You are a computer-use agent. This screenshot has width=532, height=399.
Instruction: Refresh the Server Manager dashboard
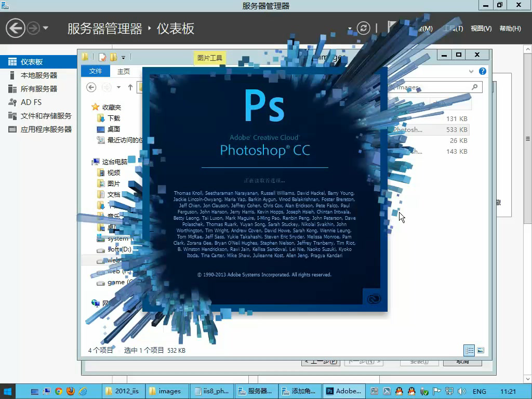tap(363, 28)
